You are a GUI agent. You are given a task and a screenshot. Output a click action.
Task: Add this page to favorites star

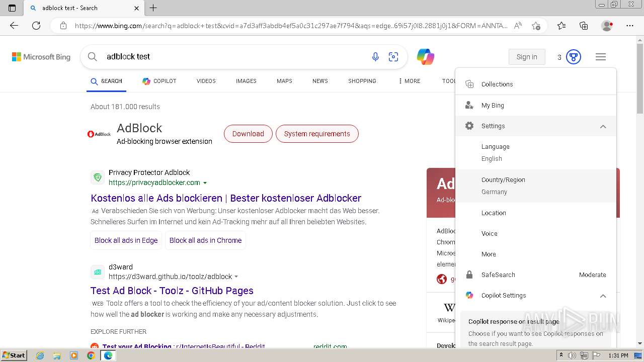pyautogui.click(x=536, y=26)
